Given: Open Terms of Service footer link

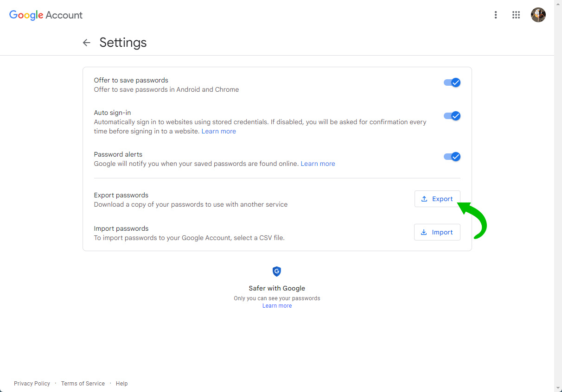Looking at the screenshot, I should (83, 384).
